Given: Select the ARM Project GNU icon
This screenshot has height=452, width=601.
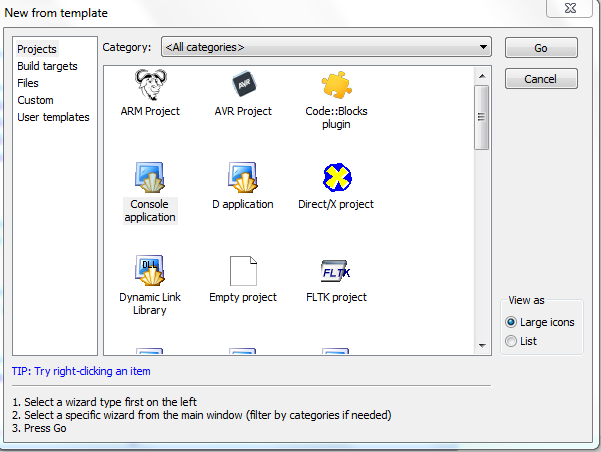Looking at the screenshot, I should (151, 84).
